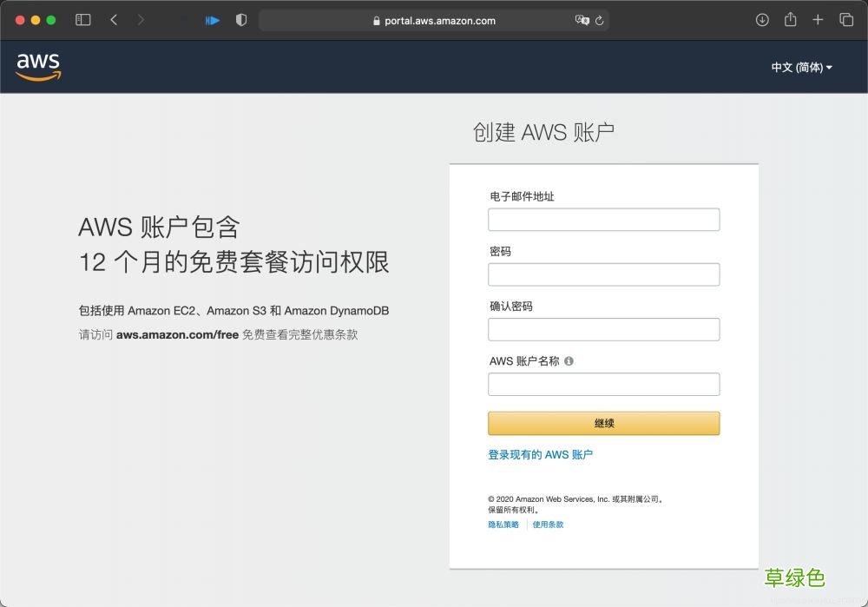Screen dimensions: 868x607
Task: Open a new tab with the plus button
Action: tap(819, 19)
